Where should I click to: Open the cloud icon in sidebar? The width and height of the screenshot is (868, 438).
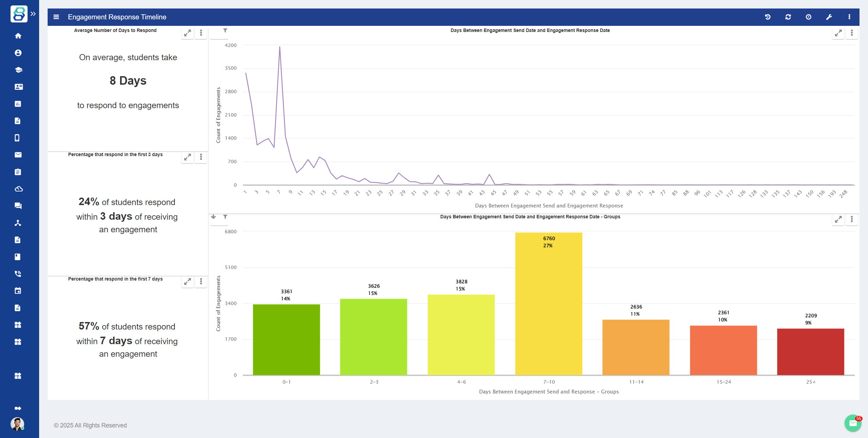(x=18, y=189)
